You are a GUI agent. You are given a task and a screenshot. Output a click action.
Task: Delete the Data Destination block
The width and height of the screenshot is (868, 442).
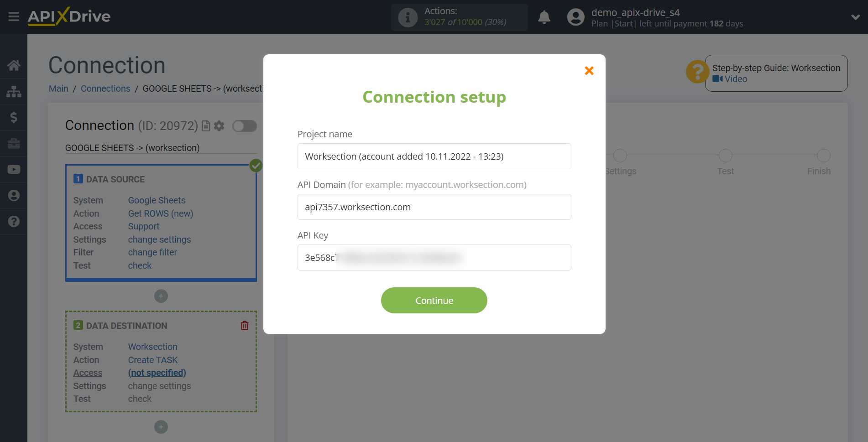tap(245, 325)
